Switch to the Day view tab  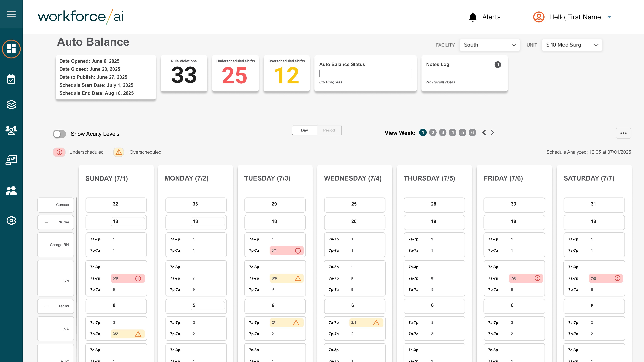[304, 130]
